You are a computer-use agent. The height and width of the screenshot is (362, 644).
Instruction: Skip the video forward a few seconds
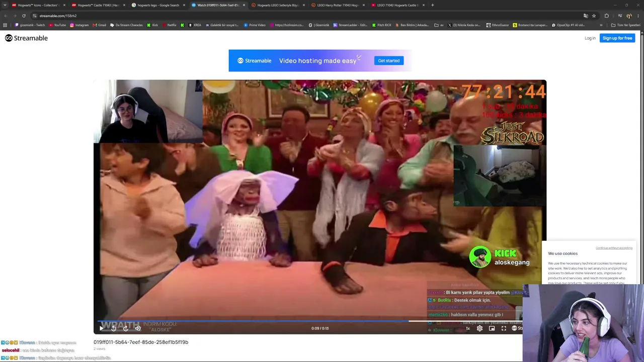(x=126, y=328)
